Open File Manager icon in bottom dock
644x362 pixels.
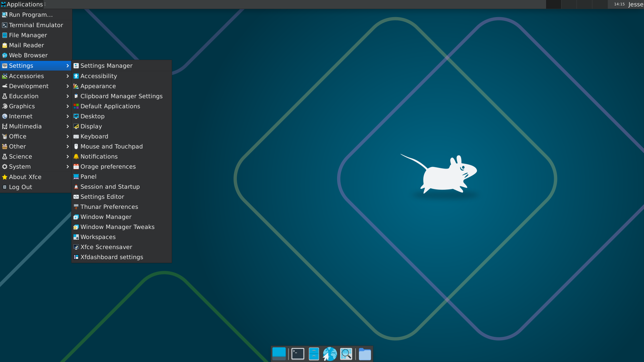pyautogui.click(x=314, y=354)
